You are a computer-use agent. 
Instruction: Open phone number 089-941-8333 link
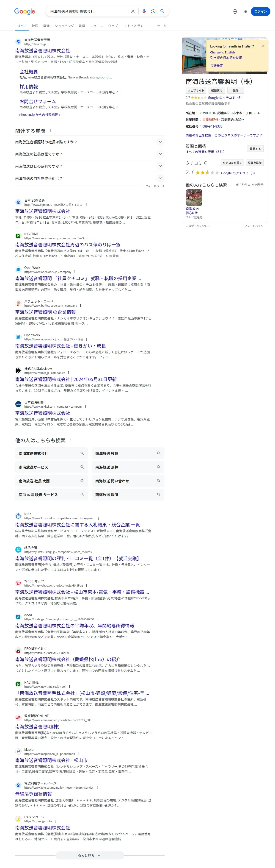(212, 126)
